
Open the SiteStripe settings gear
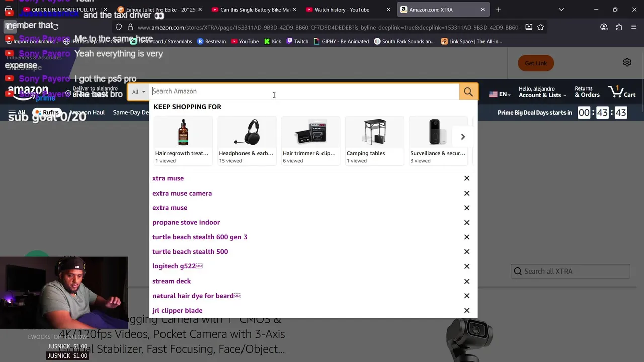627,62
